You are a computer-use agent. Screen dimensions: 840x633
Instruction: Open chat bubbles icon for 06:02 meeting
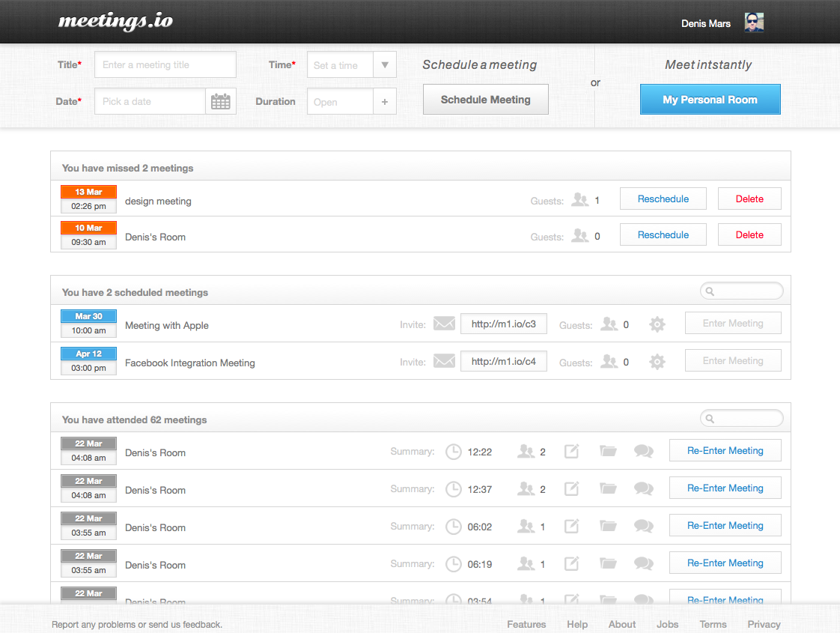[x=643, y=527]
